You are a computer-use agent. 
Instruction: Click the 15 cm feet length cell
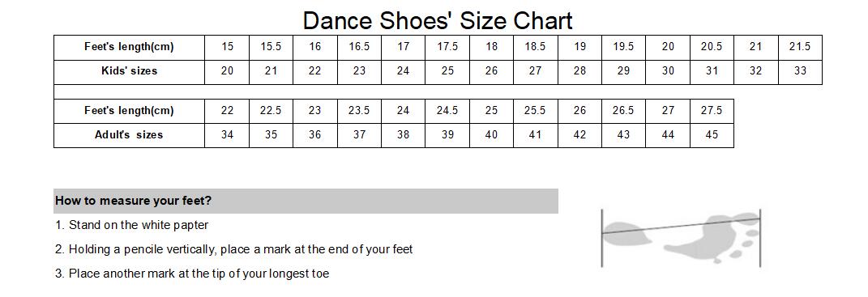pyautogui.click(x=227, y=48)
